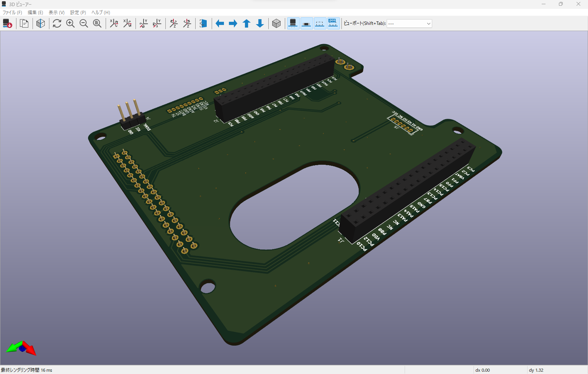This screenshot has height=374, width=588.
Task: Click the export current view as image icon
Action: (7, 23)
